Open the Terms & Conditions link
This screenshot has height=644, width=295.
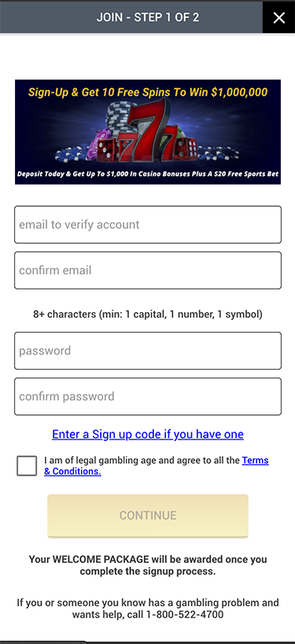point(156,466)
